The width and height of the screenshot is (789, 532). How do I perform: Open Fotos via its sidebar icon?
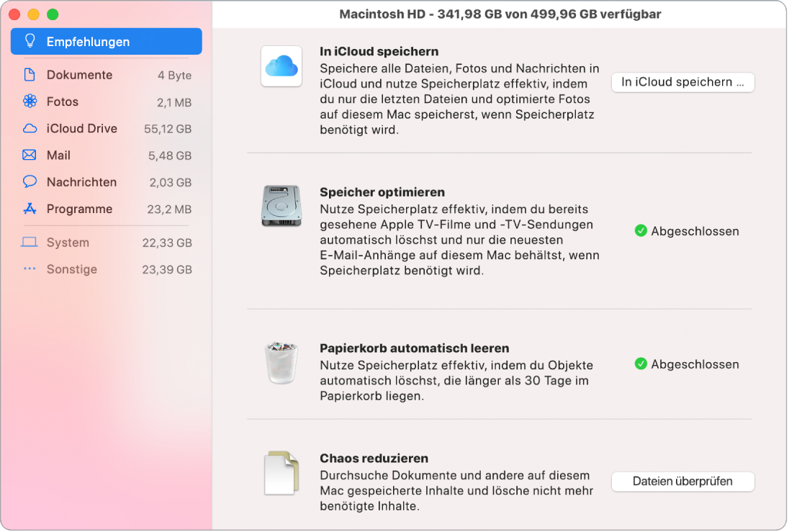pyautogui.click(x=30, y=102)
